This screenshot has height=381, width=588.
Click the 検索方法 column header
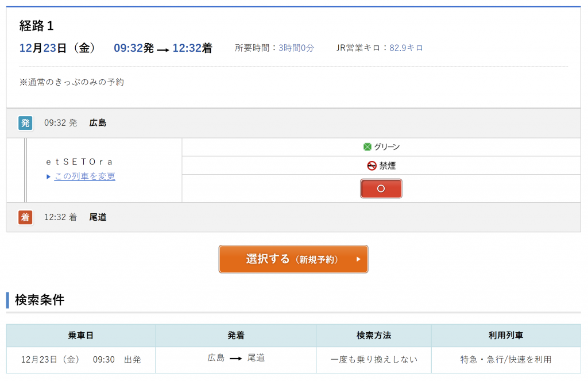click(374, 336)
